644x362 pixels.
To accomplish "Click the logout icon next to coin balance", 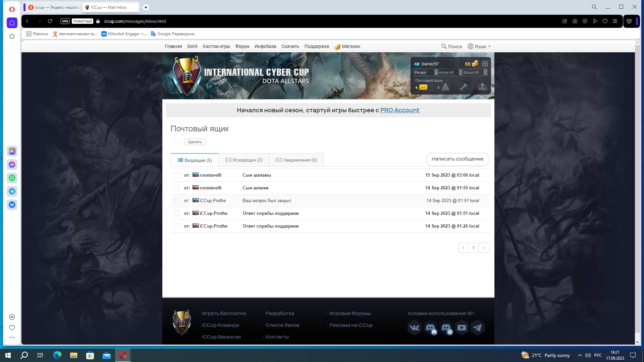I will (x=485, y=64).
